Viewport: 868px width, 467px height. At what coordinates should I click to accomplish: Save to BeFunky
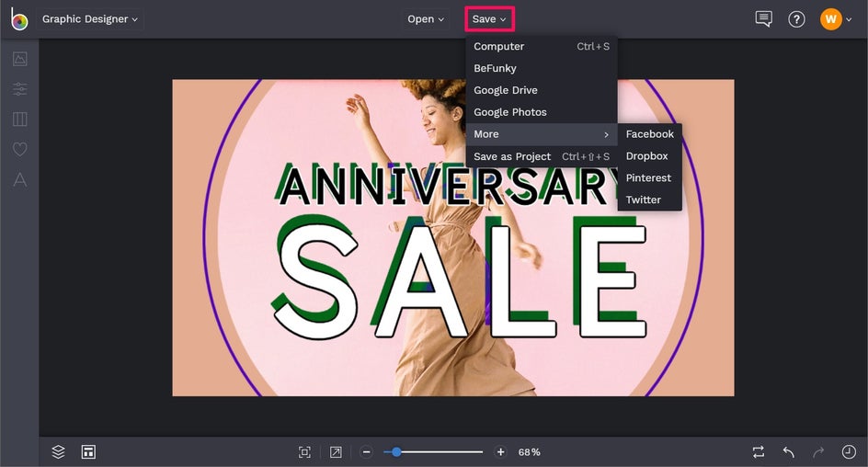[542, 69]
